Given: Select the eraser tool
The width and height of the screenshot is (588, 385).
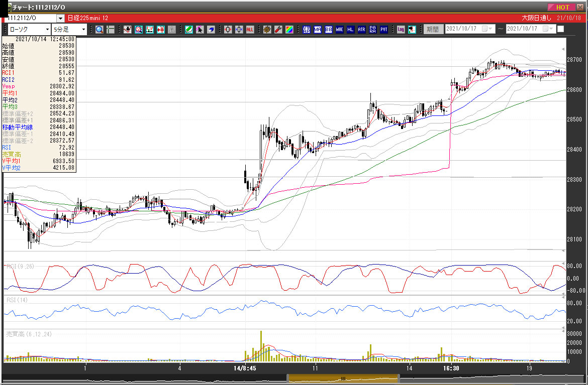Looking at the screenshot, I should point(211,29).
